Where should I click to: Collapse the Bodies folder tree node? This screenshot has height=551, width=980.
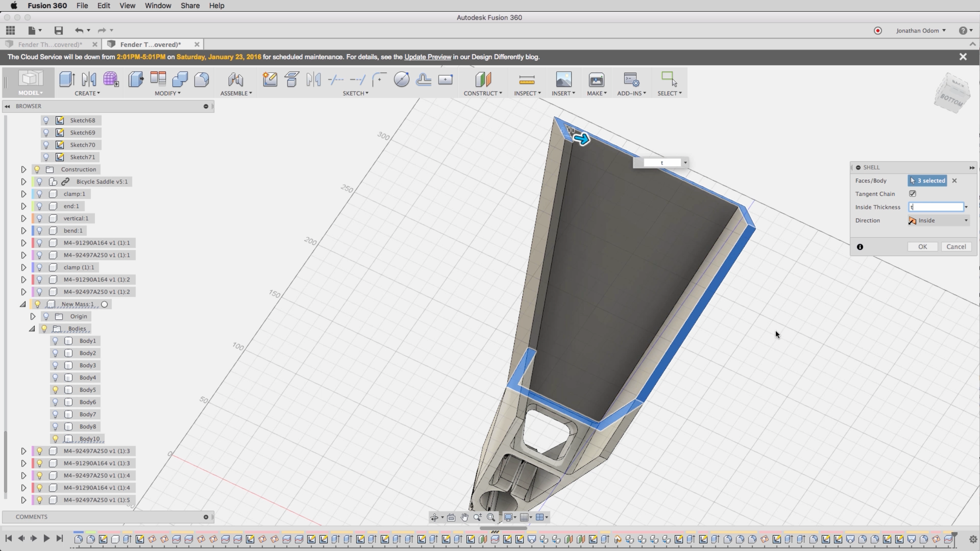pyautogui.click(x=32, y=329)
